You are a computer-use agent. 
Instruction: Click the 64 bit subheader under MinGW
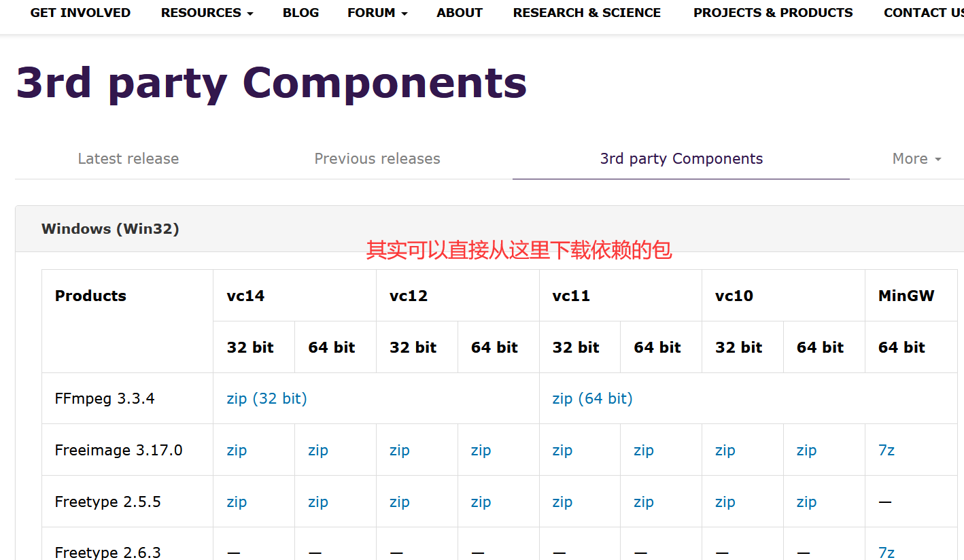tap(901, 347)
